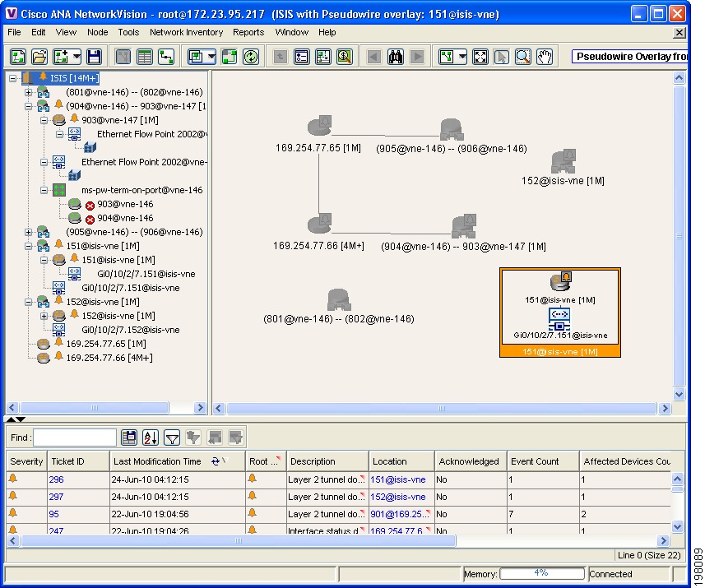This screenshot has width=705, height=588.
Task: Sort by Severity column header
Action: click(x=26, y=461)
